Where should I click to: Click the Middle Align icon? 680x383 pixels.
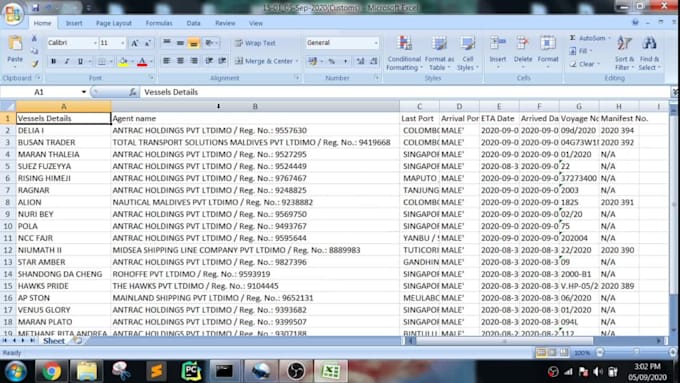click(180, 43)
